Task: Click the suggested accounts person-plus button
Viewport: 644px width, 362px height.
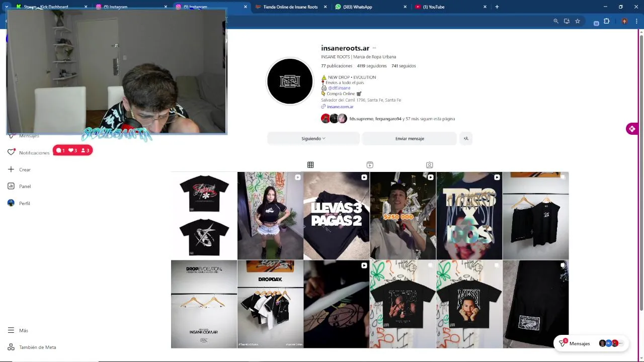Action: click(x=466, y=138)
